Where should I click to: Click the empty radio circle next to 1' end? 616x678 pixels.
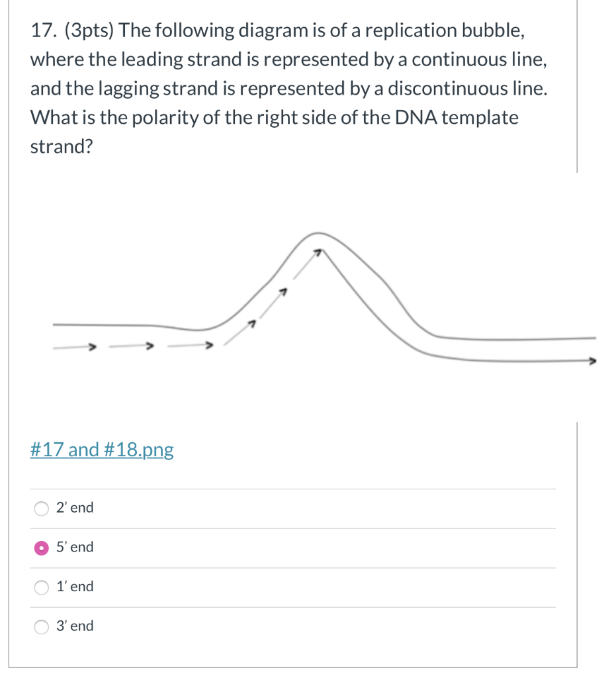41,587
